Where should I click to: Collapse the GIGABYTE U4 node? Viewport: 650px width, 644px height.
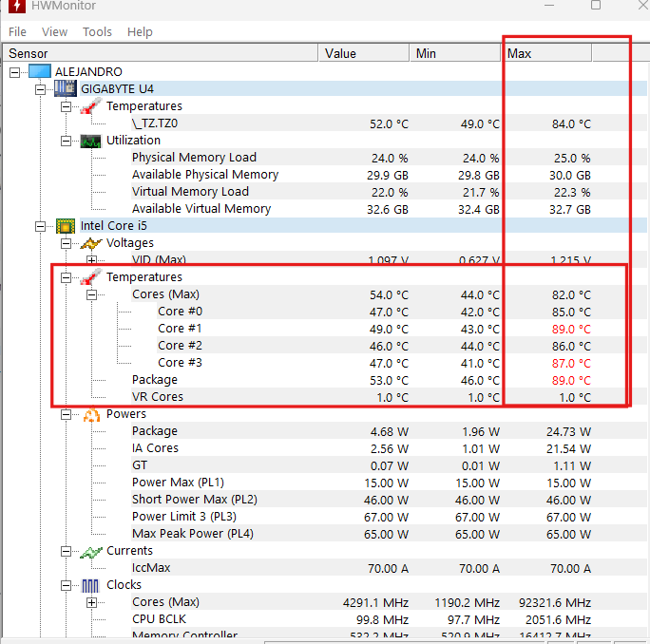coord(40,89)
